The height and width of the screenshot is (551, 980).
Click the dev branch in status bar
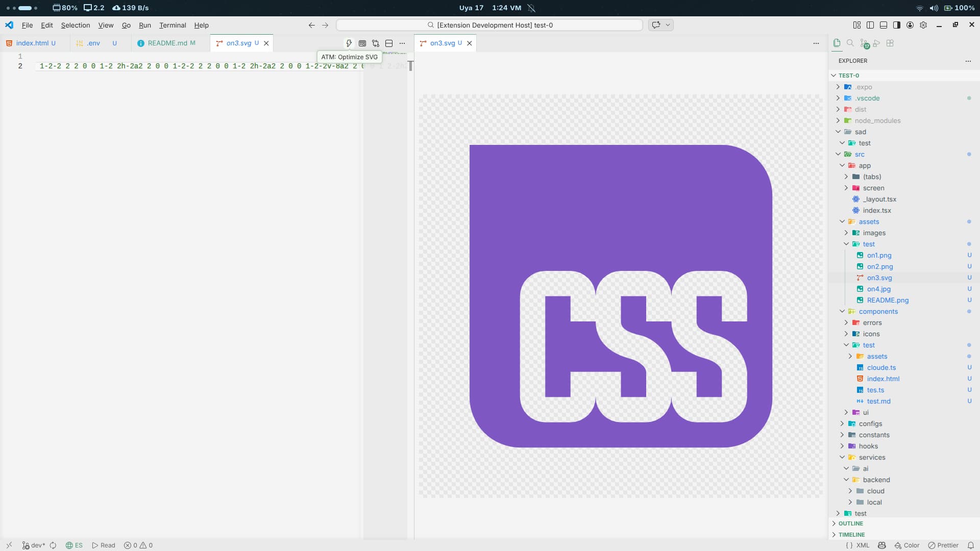tap(34, 545)
